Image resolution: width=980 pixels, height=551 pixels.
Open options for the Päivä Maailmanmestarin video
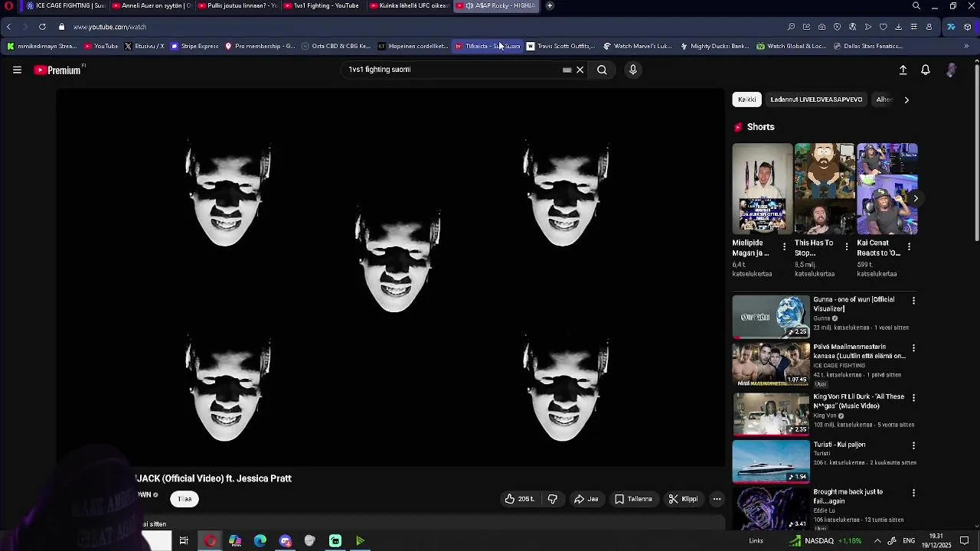click(x=913, y=348)
